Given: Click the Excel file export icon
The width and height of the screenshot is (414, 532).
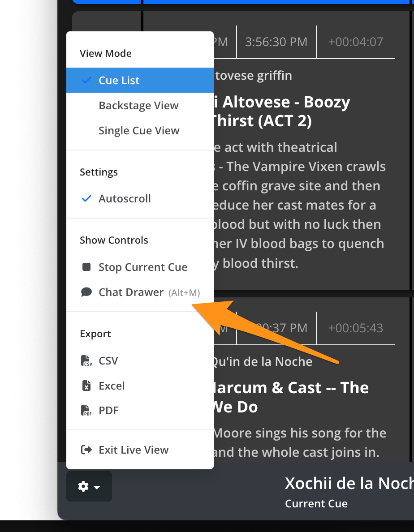Looking at the screenshot, I should click(86, 386).
